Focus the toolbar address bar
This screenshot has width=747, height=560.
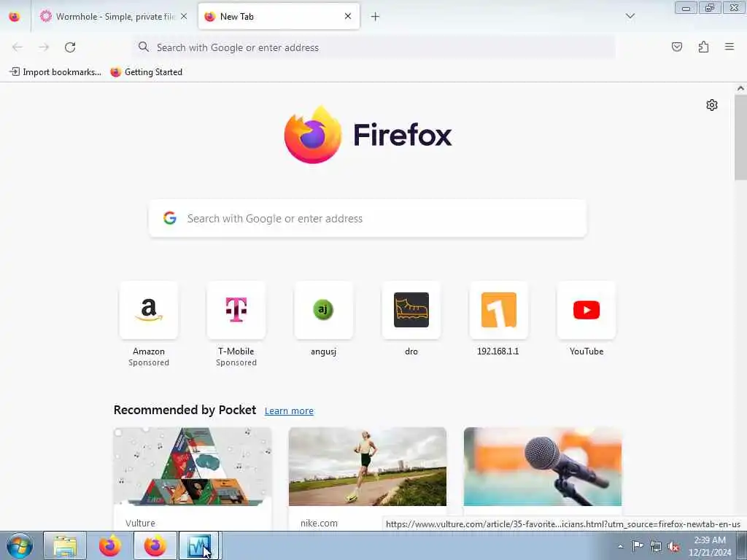[x=374, y=47]
